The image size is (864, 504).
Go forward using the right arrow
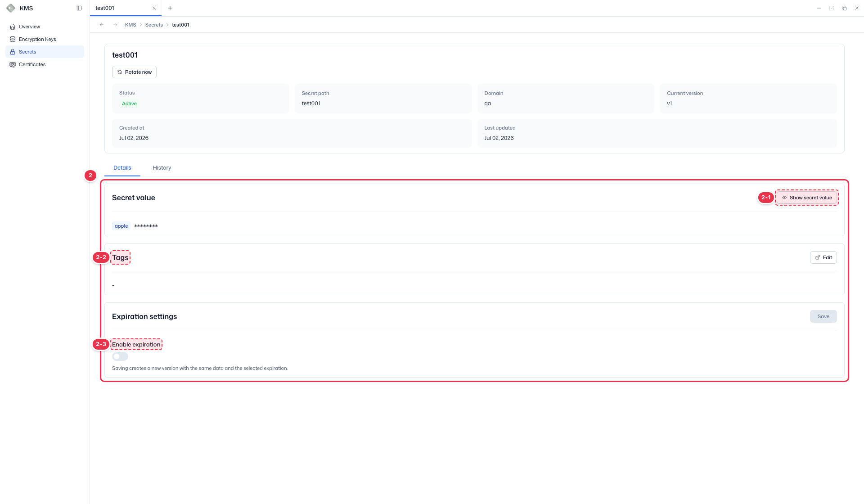point(115,25)
